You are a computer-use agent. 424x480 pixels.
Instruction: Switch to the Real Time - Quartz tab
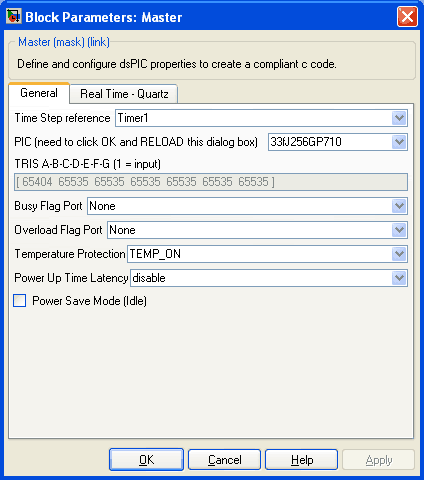[x=124, y=94]
